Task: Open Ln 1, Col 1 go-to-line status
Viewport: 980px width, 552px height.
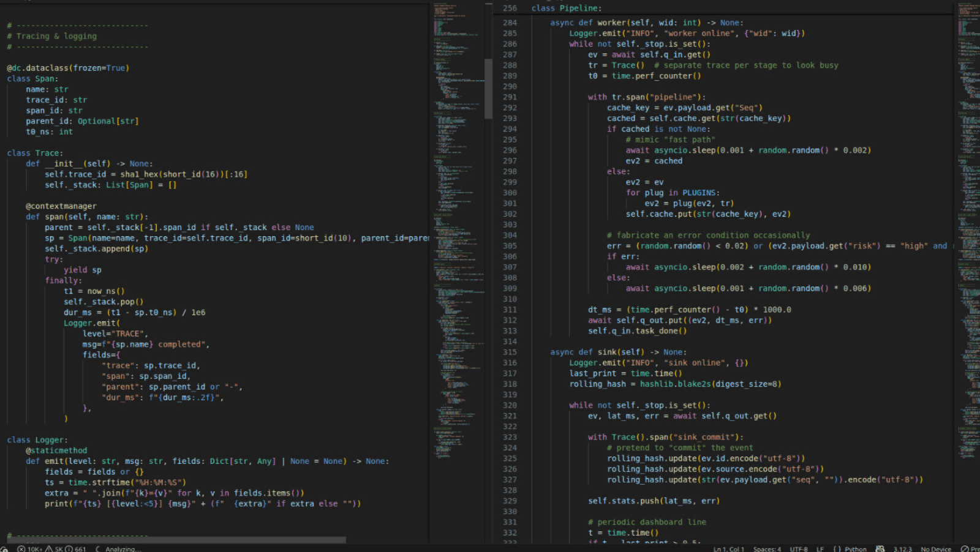Action: coord(728,549)
